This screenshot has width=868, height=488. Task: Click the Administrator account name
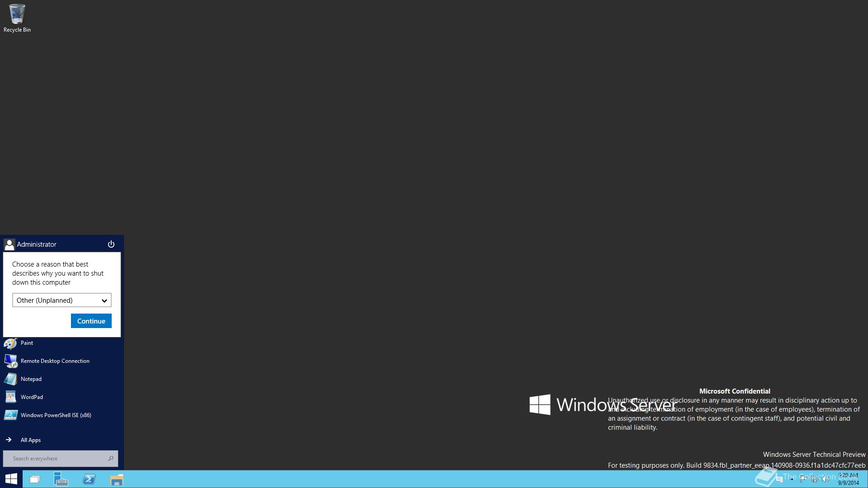37,244
